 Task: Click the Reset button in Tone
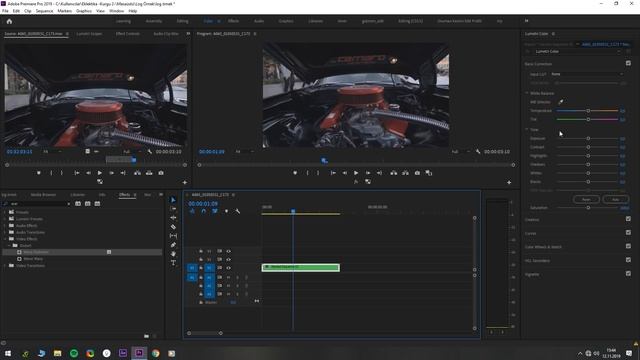[x=586, y=199]
